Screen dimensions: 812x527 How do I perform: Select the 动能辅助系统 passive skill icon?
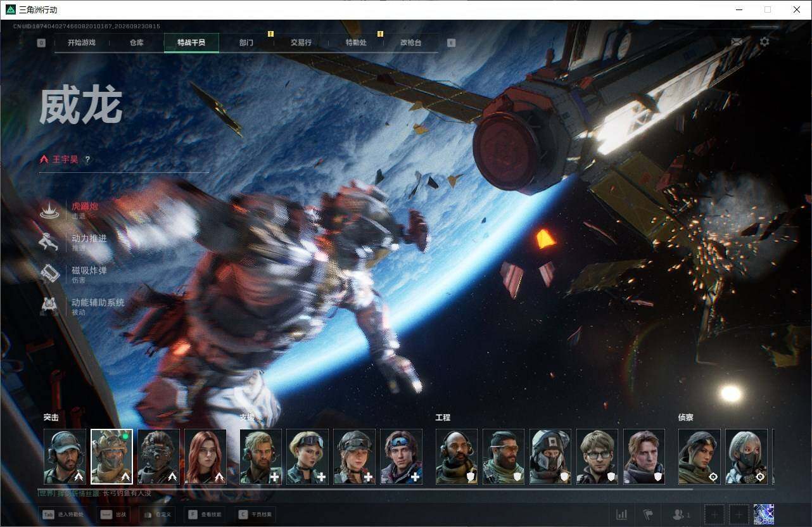click(x=50, y=307)
